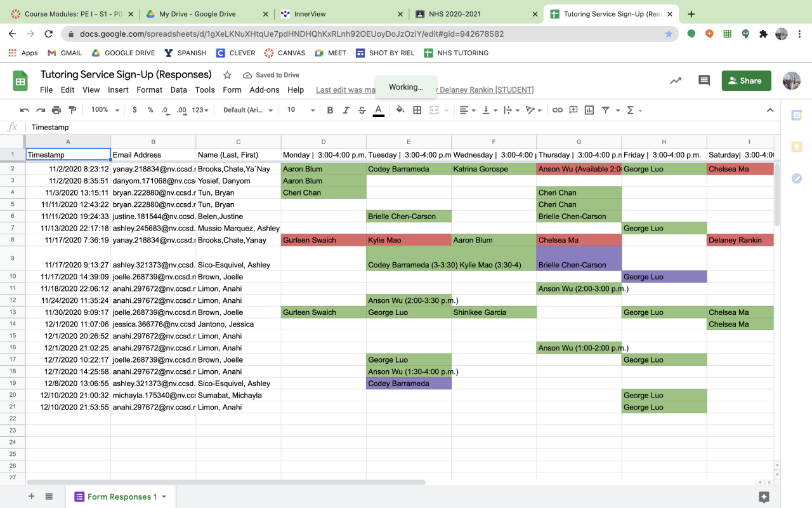Viewport: 812px width, 508px height.
Task: Open the comment history icon
Action: [704, 81]
